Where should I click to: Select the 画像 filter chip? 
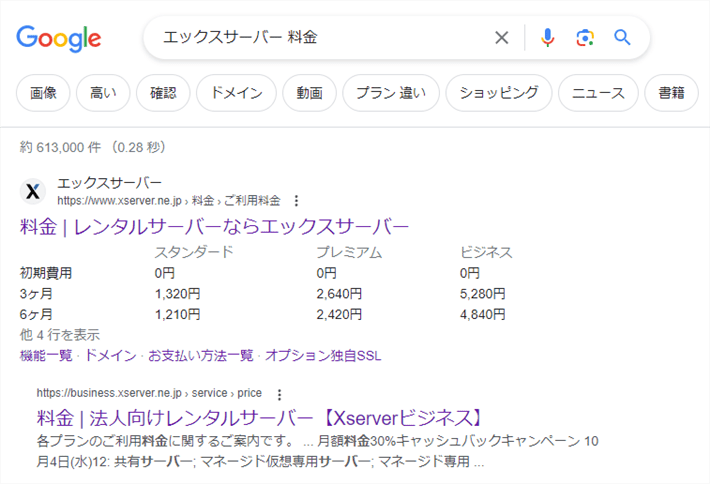coord(43,93)
